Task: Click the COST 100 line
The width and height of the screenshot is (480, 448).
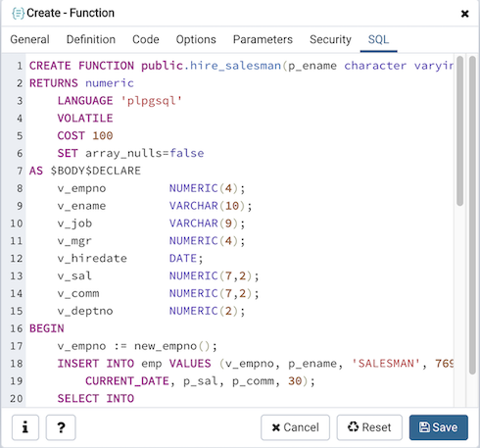Action: click(x=85, y=135)
